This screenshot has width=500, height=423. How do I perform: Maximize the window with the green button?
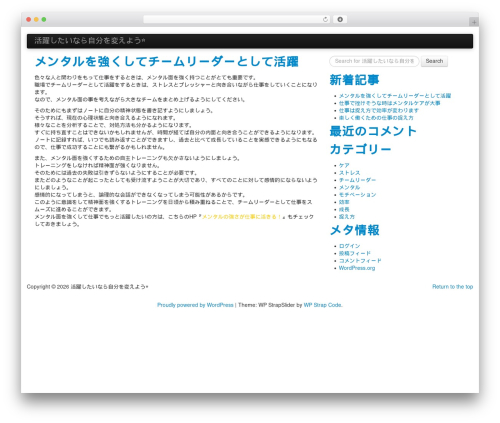[x=44, y=20]
